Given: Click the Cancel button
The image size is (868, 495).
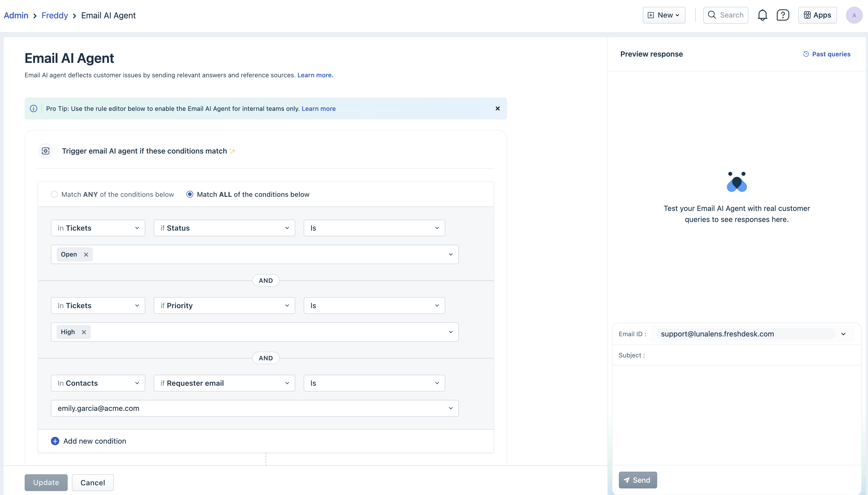Looking at the screenshot, I should [93, 483].
